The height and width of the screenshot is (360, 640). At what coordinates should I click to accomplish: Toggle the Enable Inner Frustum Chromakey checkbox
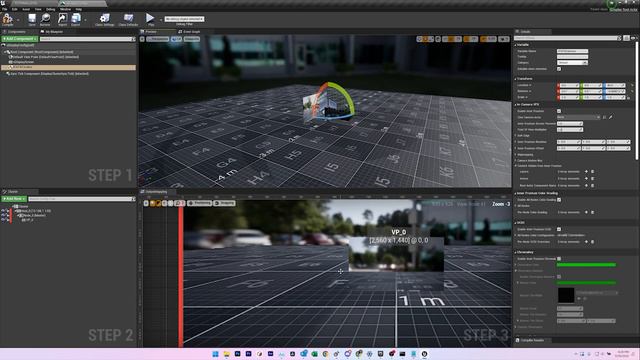click(x=559, y=258)
